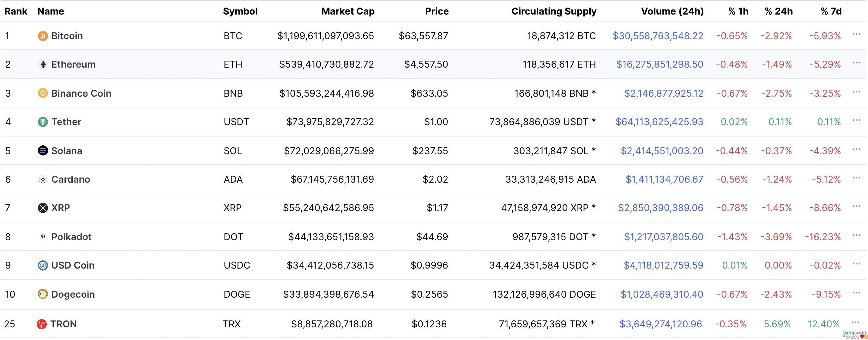
Task: Click the Bitcoin coin logo icon
Action: click(x=43, y=36)
